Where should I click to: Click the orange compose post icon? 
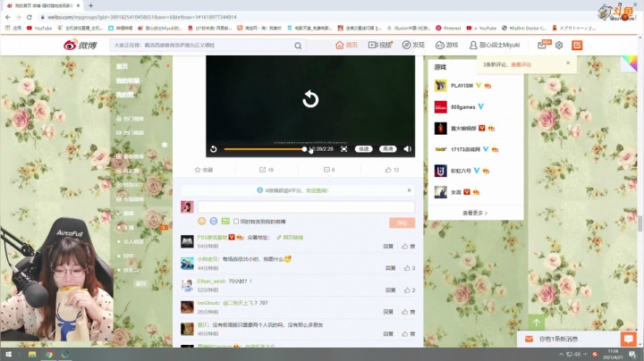[577, 45]
